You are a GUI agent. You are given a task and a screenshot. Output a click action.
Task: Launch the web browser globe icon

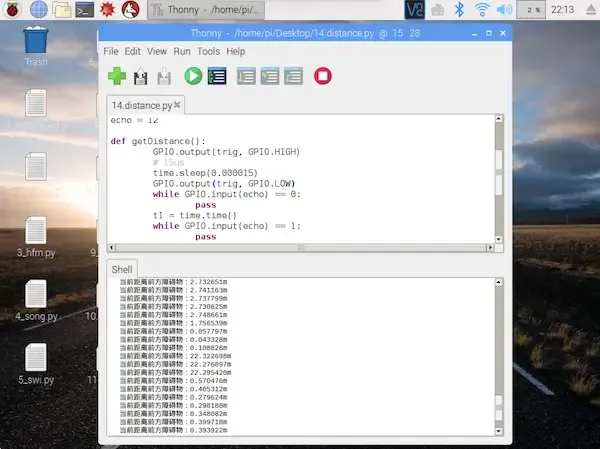39,10
